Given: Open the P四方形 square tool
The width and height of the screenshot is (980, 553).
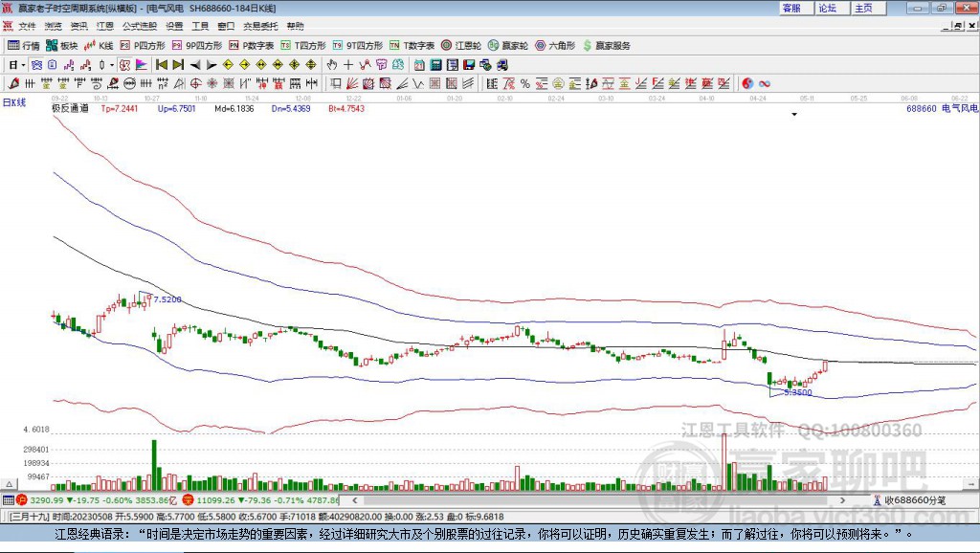Looking at the screenshot, I should 142,45.
